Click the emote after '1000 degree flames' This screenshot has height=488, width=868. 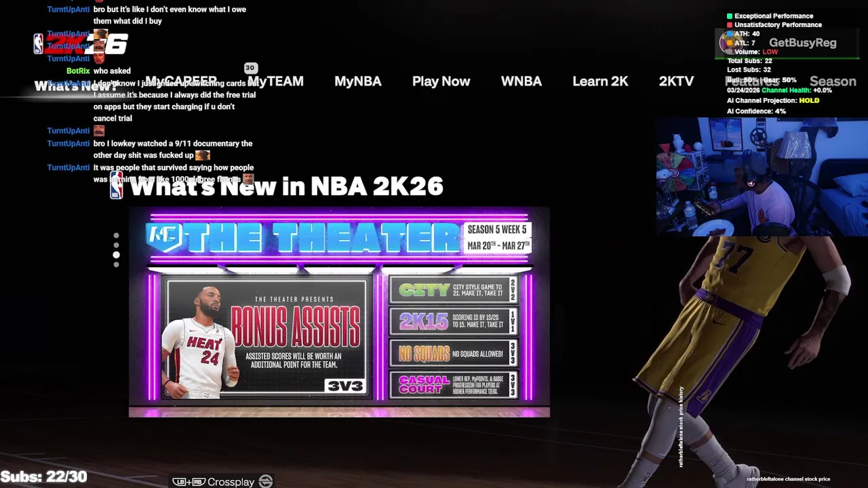coord(248,179)
